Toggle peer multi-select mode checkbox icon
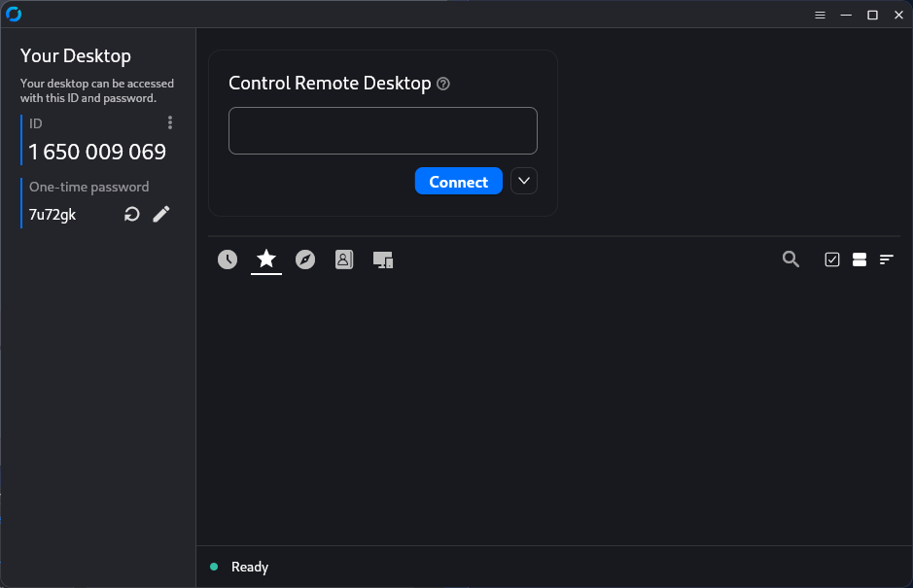This screenshot has width=913, height=588. pyautogui.click(x=831, y=259)
